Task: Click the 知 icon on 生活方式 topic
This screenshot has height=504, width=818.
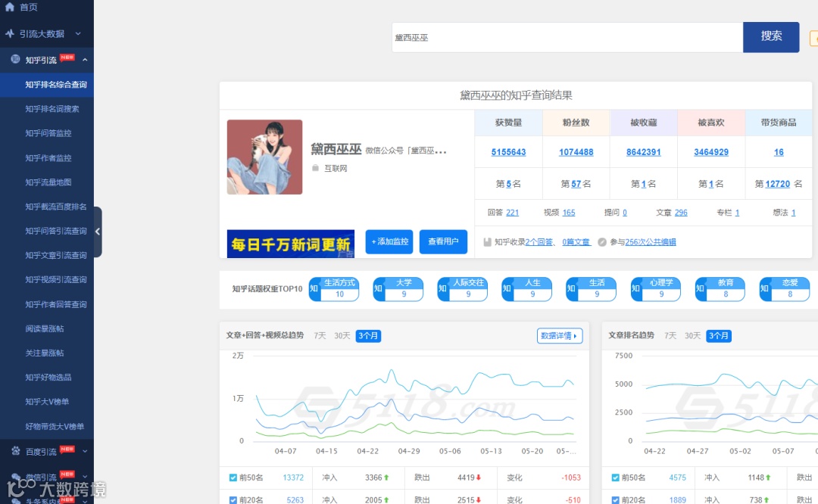Action: [x=314, y=288]
